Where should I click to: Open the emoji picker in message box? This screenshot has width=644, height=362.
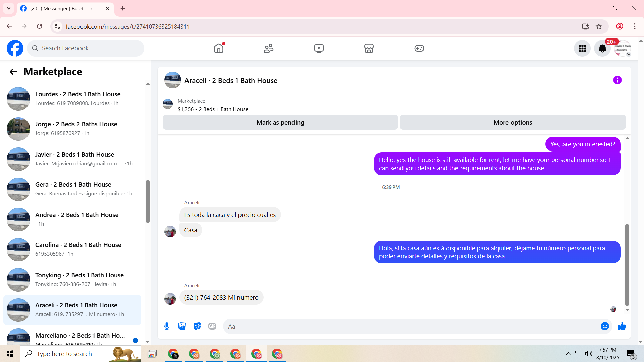pos(604,326)
